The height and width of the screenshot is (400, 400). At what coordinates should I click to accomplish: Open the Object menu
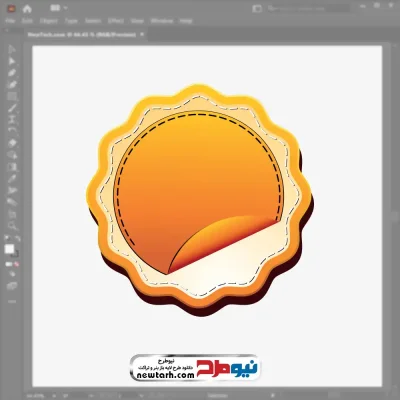[49, 21]
